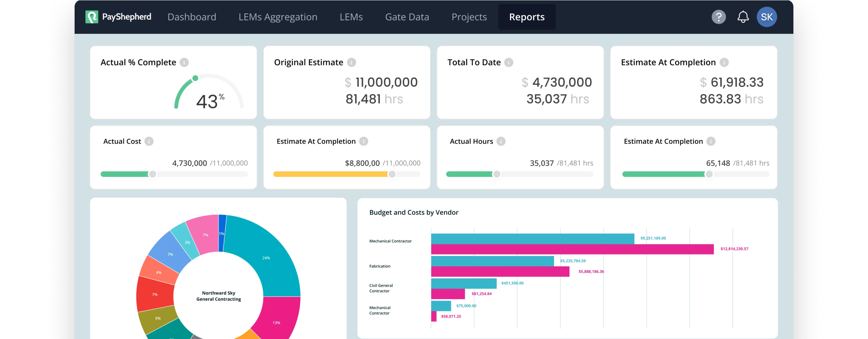
Task: Click the Civil General Contractor label
Action: point(381,288)
